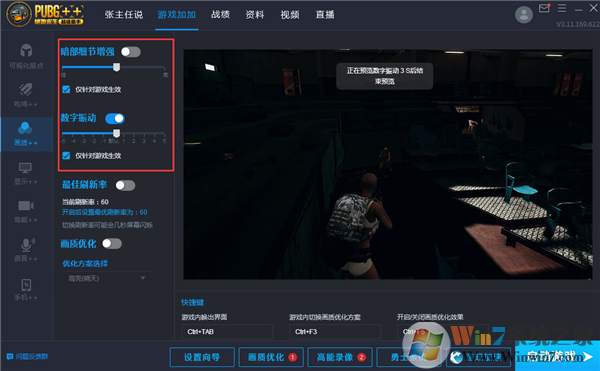600x371 pixels.
Task: Click the version number V3.11.169.622
Action: pos(578,24)
